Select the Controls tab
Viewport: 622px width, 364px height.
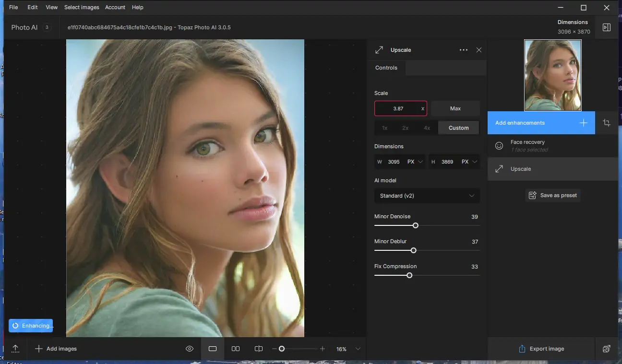pos(386,68)
